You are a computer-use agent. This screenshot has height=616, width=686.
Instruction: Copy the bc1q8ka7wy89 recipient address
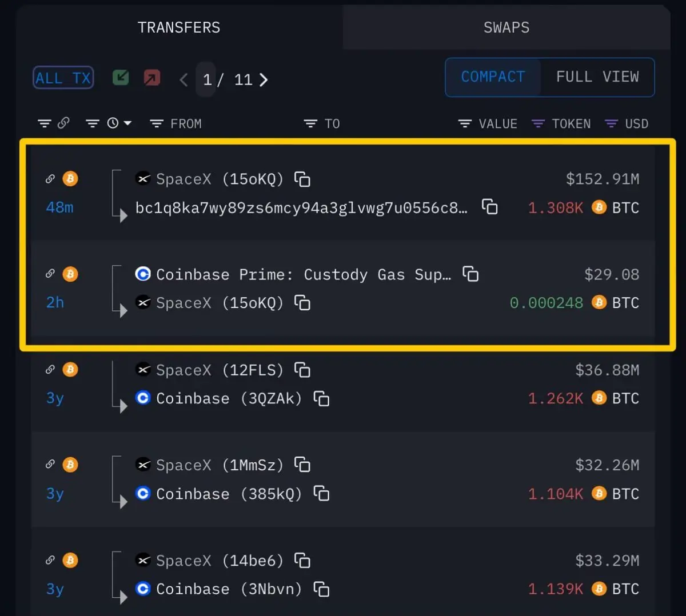(x=490, y=207)
